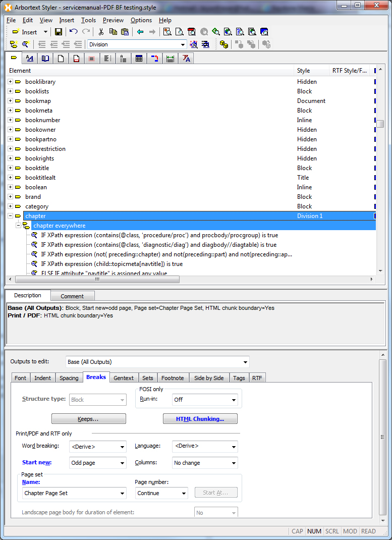Open the Insert menu in menu bar

[x=67, y=20]
